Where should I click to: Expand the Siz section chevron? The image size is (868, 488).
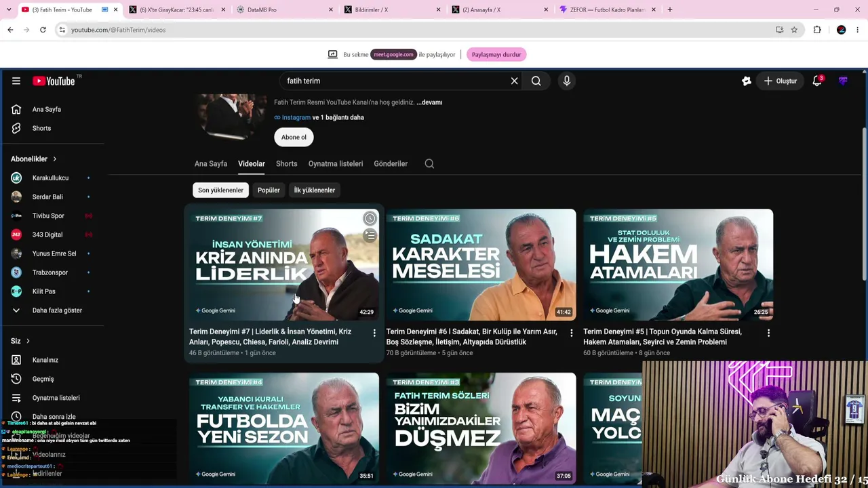click(x=28, y=341)
